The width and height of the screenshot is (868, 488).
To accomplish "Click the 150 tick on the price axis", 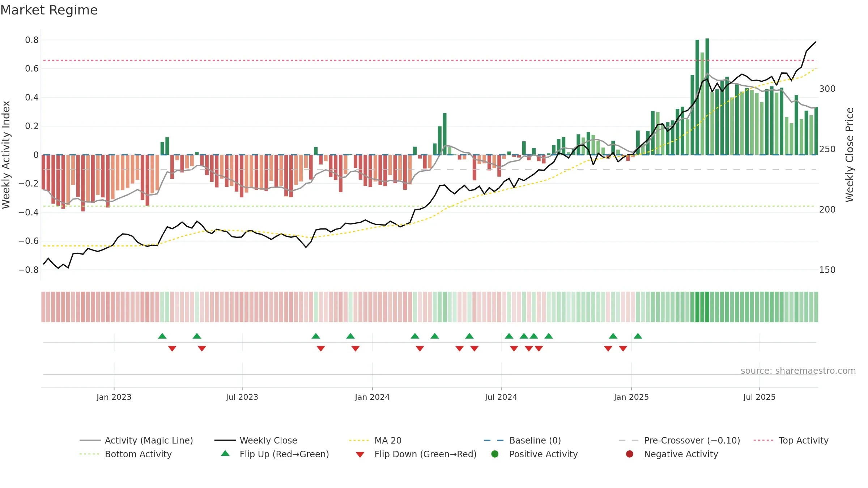I will [x=827, y=270].
